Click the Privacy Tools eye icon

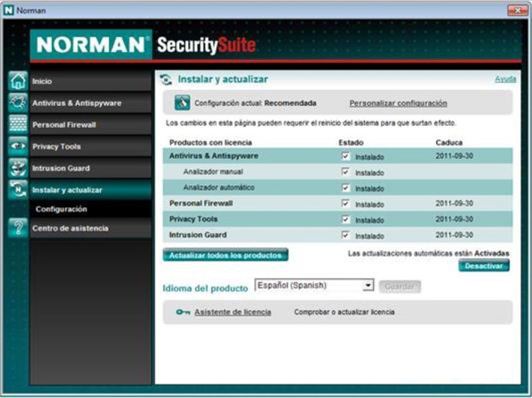point(18,146)
